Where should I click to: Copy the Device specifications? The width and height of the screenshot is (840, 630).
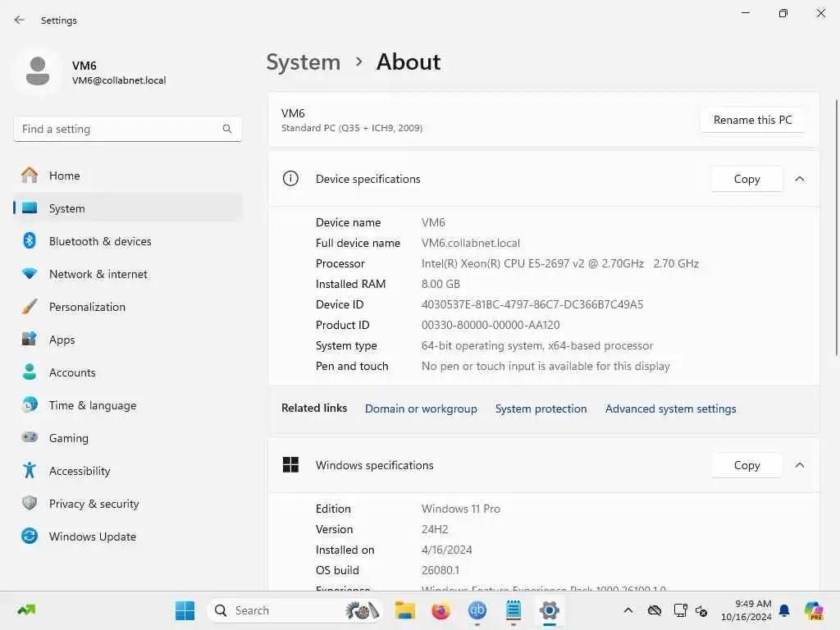point(746,179)
